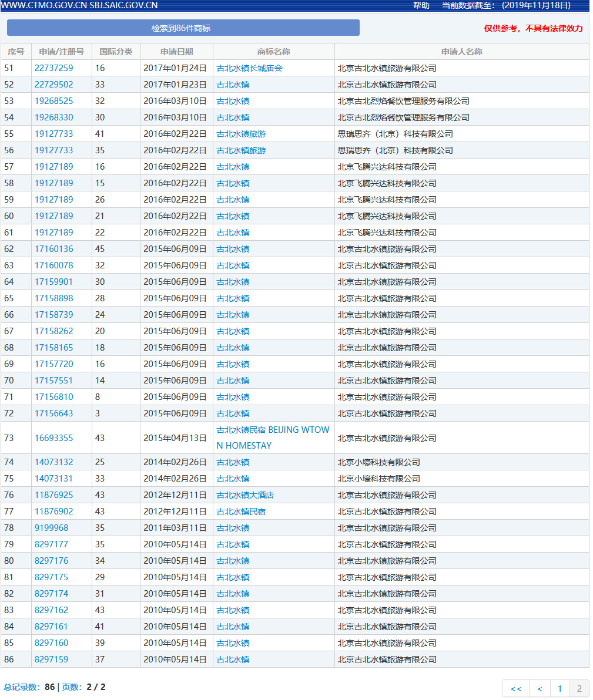593x700 pixels.
Task: Open registration number 17157720
Action: click(x=53, y=364)
